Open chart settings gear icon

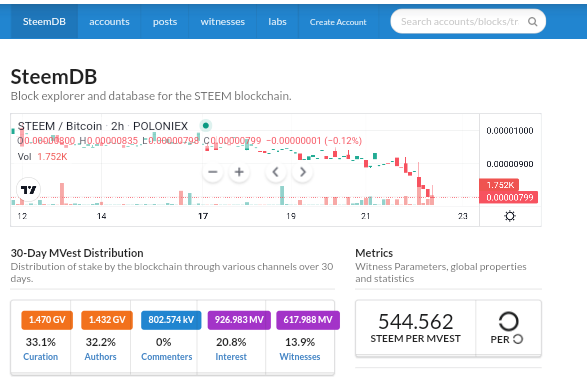tap(510, 216)
